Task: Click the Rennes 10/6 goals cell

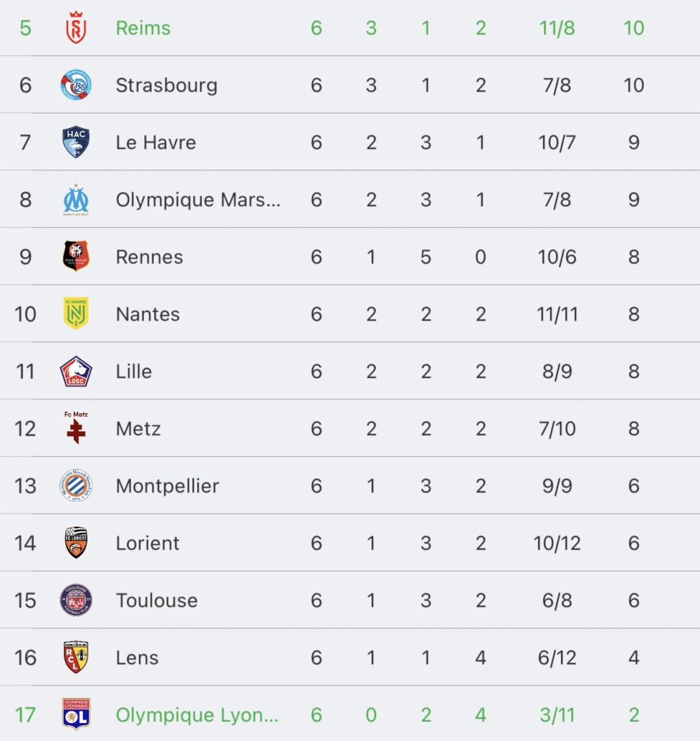Action: click(x=557, y=257)
